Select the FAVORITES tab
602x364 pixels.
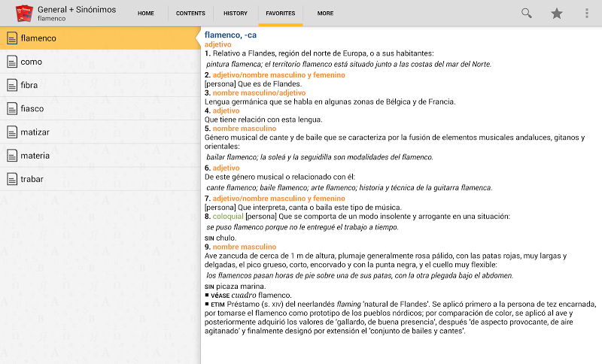point(280,13)
